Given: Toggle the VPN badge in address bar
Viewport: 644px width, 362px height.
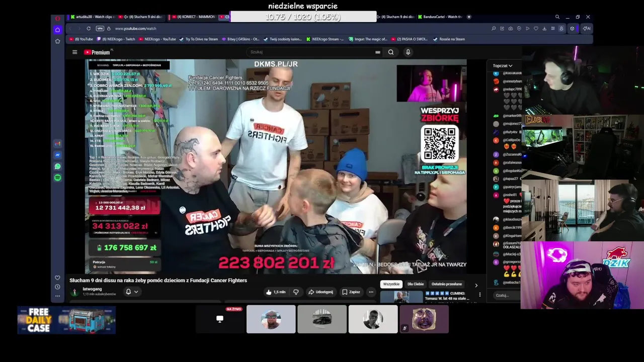Looking at the screenshot, I should [x=100, y=29].
